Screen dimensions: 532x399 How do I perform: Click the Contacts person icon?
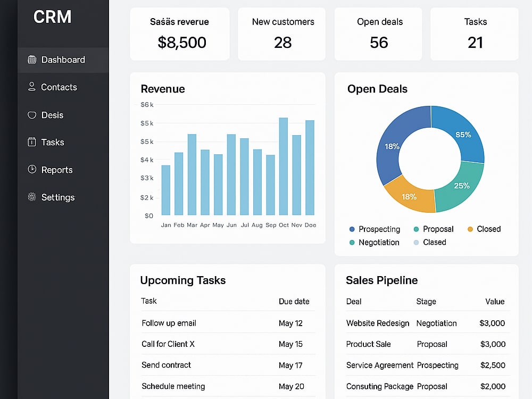point(31,87)
